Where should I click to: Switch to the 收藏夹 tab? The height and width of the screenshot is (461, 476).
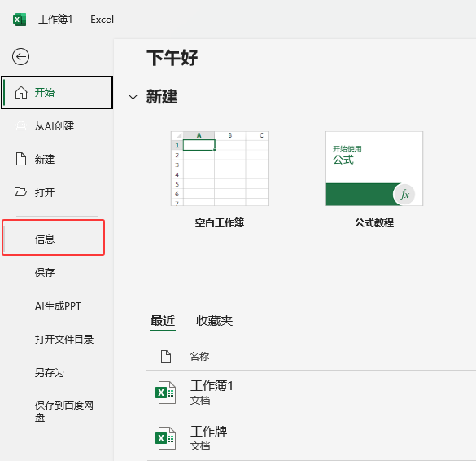click(214, 321)
